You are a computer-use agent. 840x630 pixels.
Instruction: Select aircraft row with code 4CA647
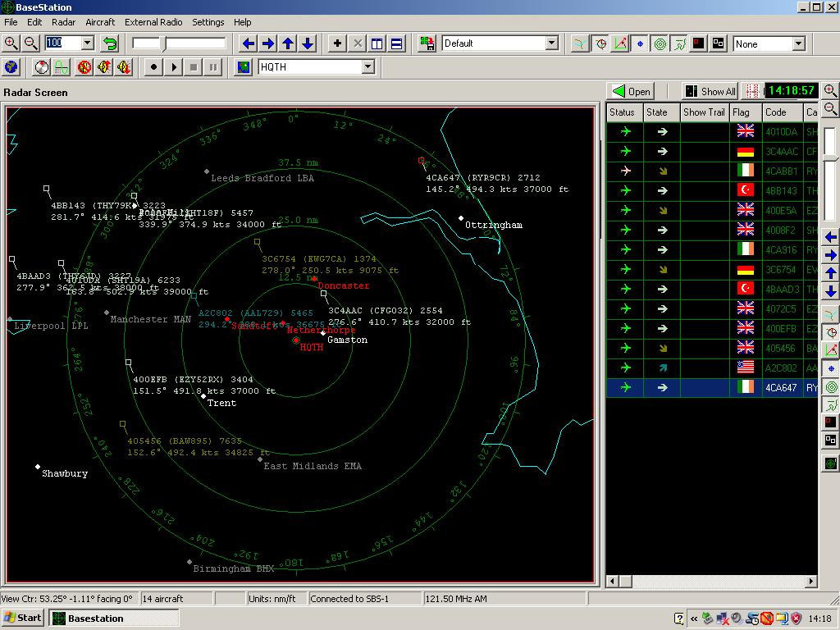(779, 387)
